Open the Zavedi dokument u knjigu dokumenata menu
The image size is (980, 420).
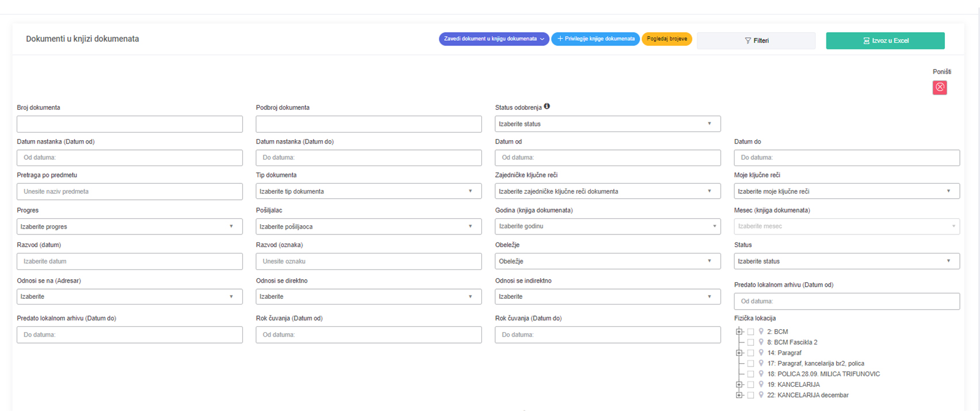[493, 39]
